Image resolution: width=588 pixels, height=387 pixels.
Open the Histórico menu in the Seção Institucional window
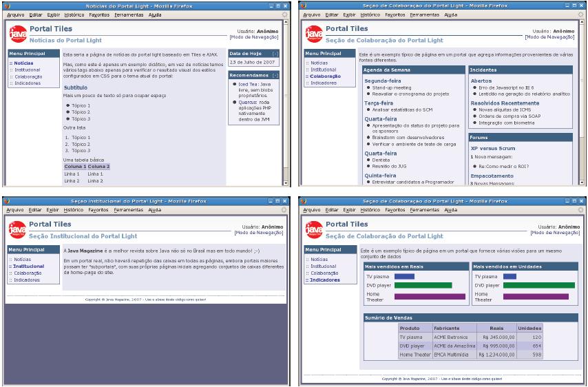74,209
